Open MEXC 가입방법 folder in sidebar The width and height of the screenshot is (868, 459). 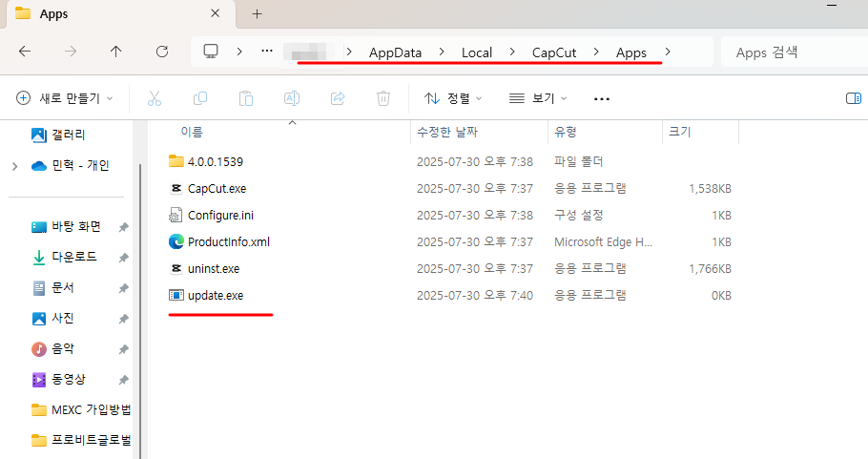click(x=81, y=409)
